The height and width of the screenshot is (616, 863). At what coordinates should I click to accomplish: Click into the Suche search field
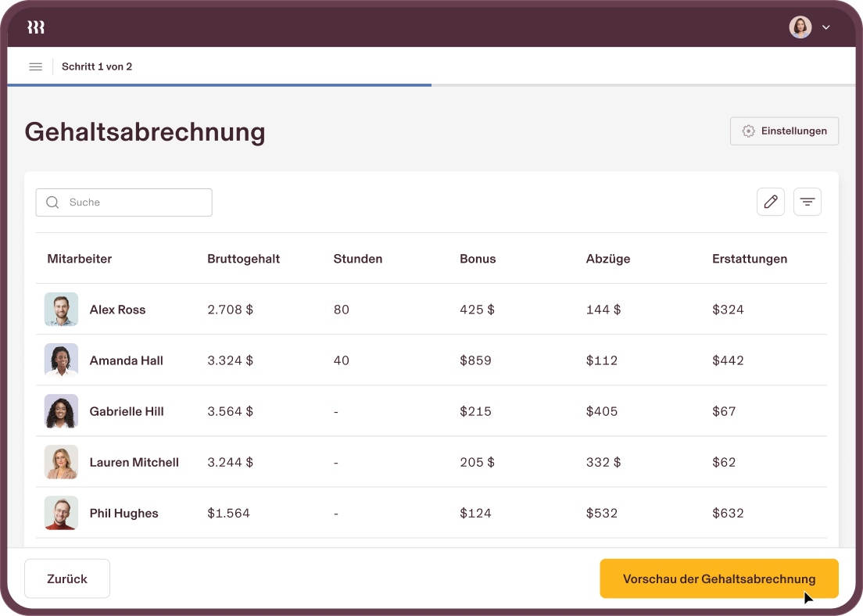coord(133,202)
